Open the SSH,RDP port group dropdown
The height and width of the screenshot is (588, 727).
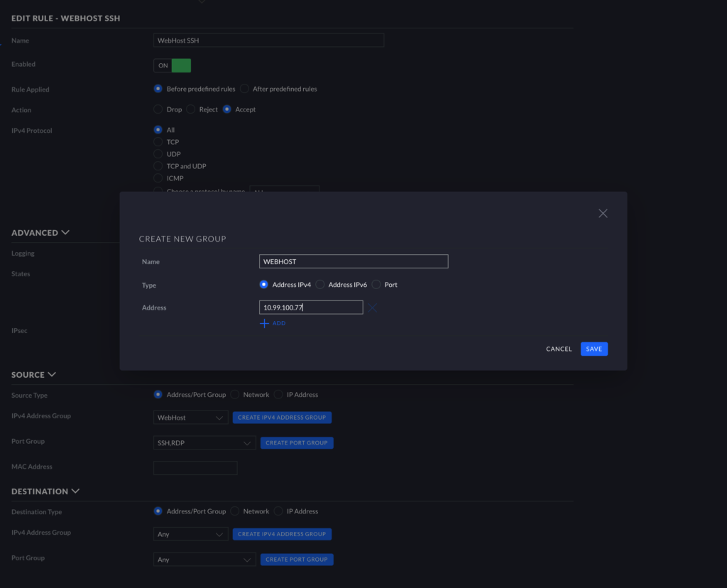(204, 443)
